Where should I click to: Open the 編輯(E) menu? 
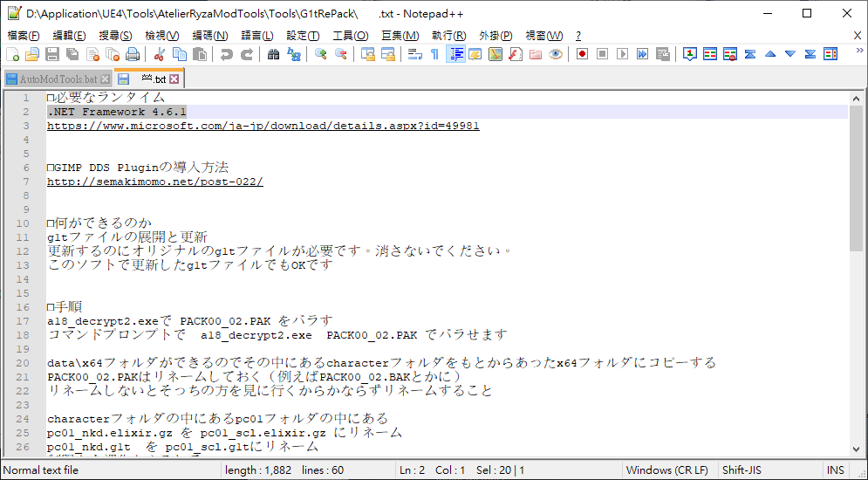tap(69, 36)
